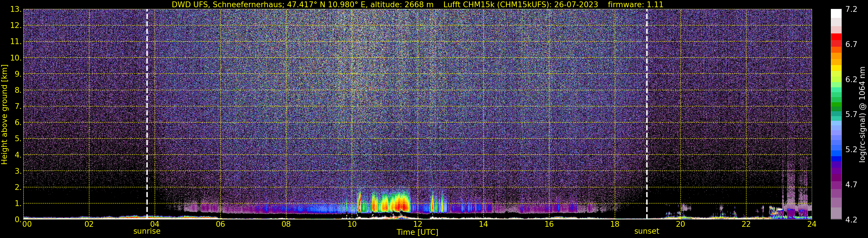Click the '06' tick on the time axis

point(220,224)
